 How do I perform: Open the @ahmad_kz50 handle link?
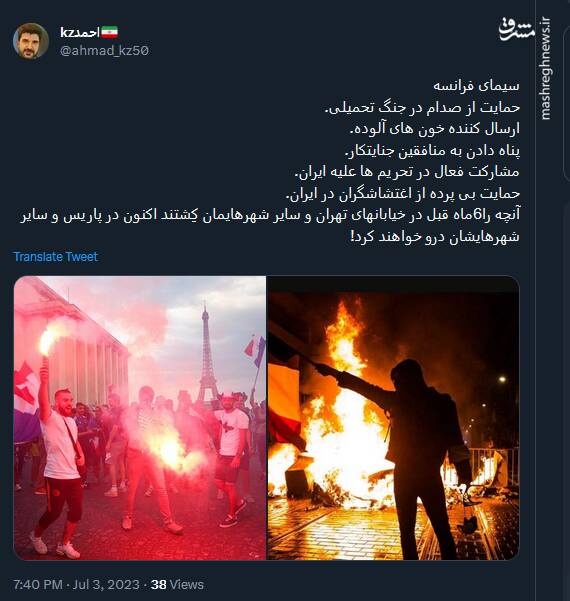(x=104, y=51)
